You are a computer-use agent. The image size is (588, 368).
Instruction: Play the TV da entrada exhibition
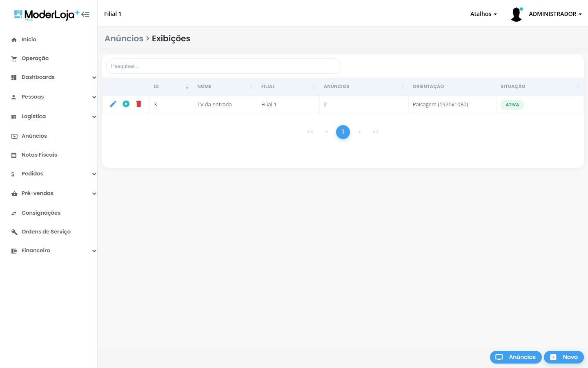point(126,104)
